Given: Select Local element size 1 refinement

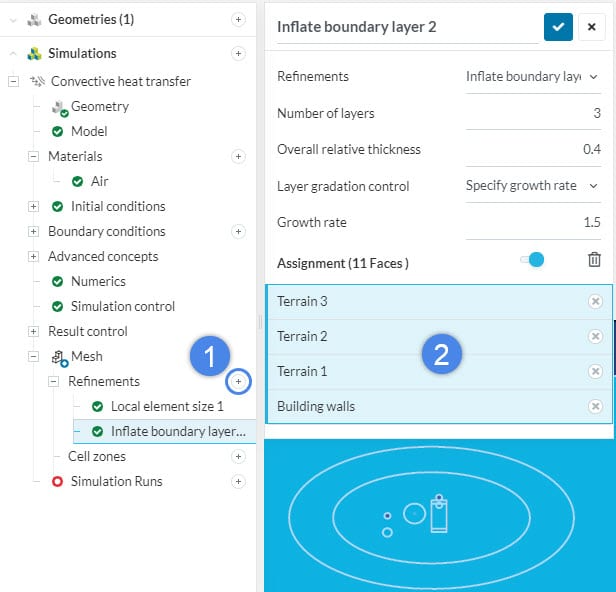Looking at the screenshot, I should [167, 406].
